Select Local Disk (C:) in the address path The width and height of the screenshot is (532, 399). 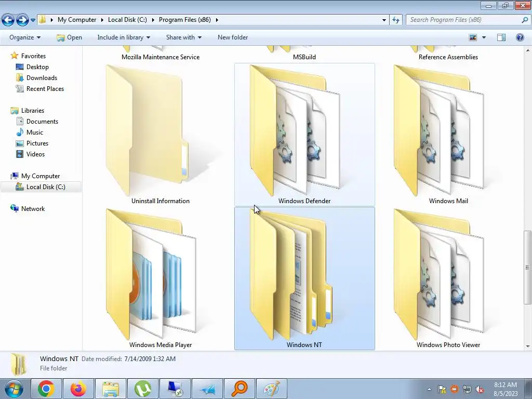127,20
